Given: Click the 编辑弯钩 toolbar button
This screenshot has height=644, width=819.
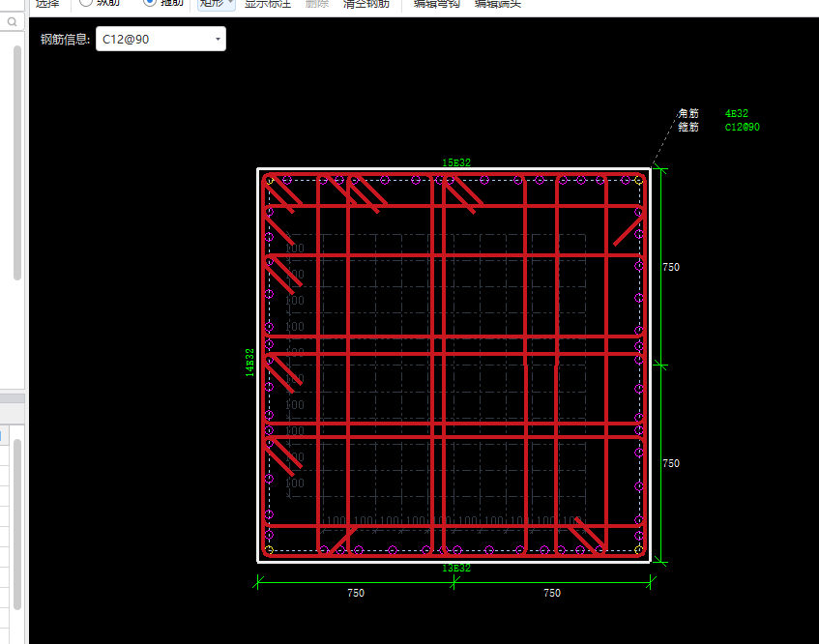Looking at the screenshot, I should (x=437, y=3).
